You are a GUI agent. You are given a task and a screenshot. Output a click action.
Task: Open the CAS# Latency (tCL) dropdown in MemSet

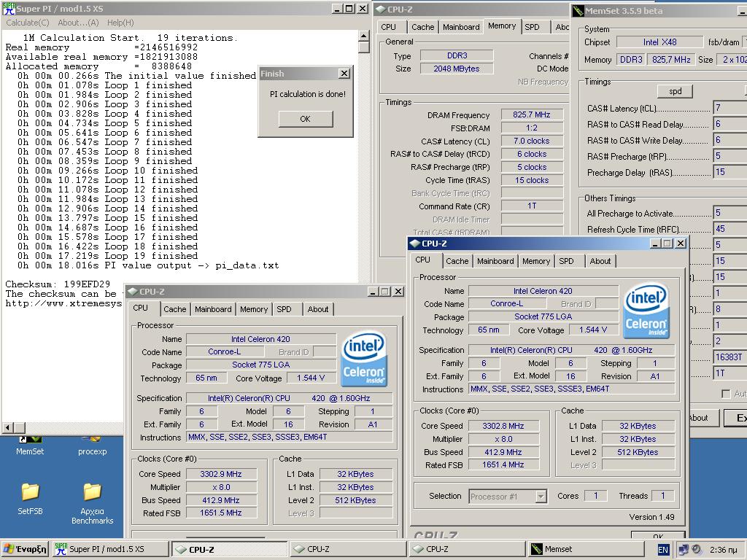tap(729, 108)
